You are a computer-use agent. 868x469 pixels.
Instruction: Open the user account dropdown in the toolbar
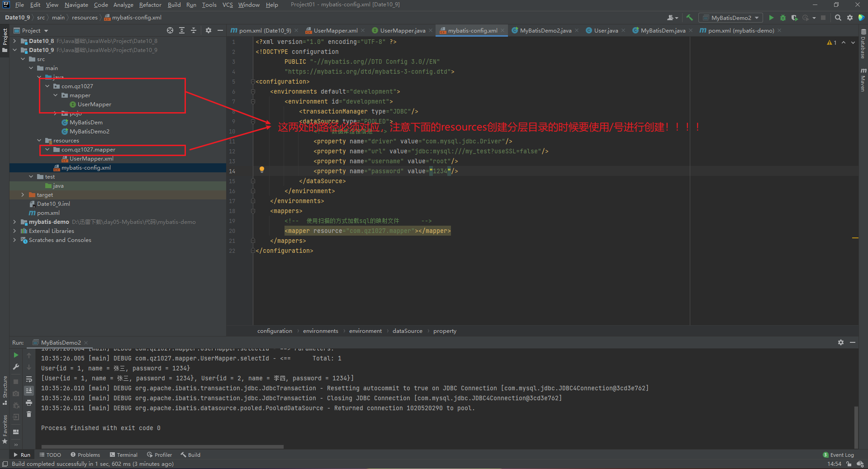673,18
